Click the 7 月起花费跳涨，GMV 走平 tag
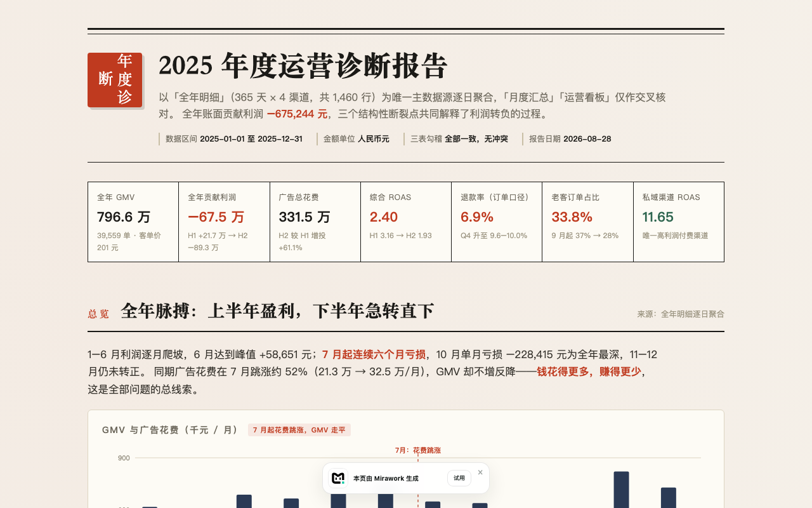 [x=299, y=430]
